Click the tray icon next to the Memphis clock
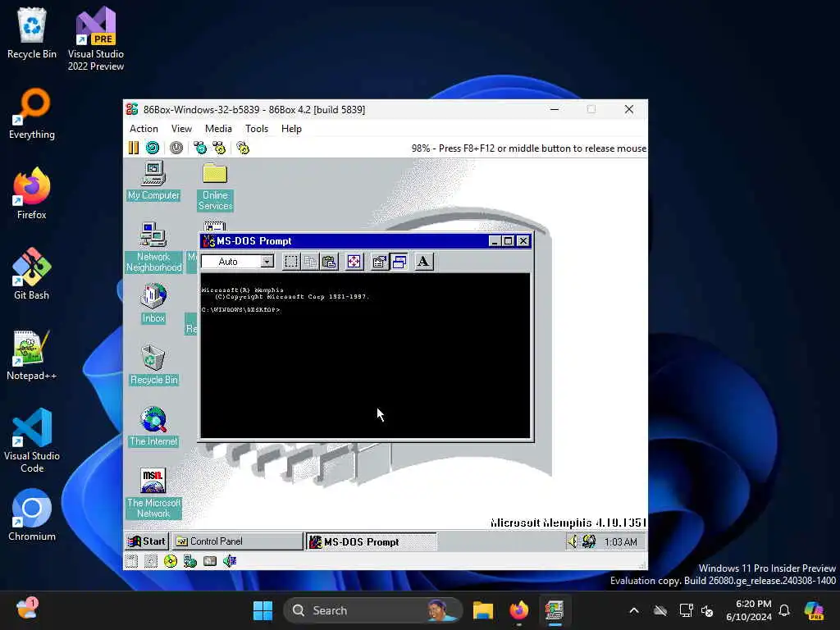This screenshot has height=630, width=840. coord(589,541)
